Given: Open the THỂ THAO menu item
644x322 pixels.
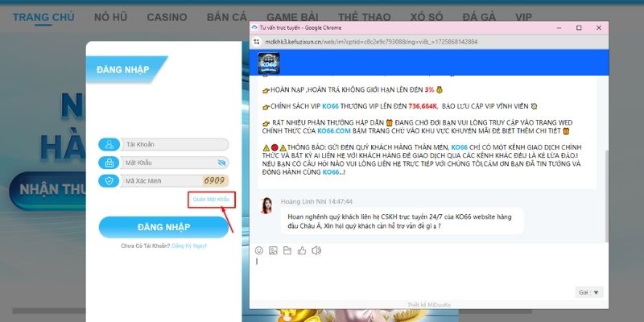Looking at the screenshot, I should point(365,17).
